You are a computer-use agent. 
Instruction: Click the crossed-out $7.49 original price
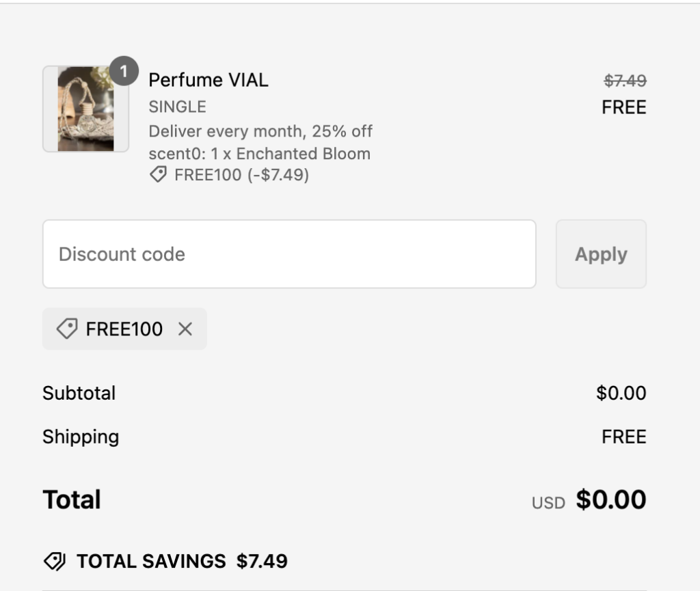tap(625, 81)
